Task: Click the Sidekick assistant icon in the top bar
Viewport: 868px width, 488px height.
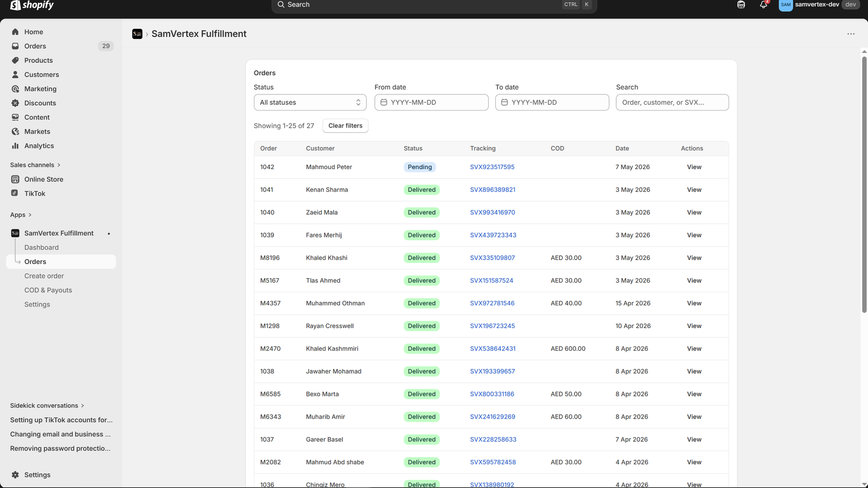Action: coord(741,5)
